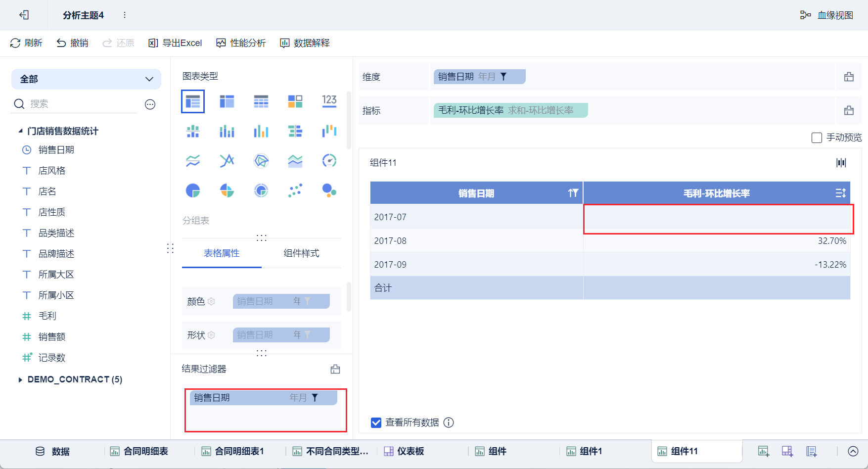Choose the 123 KPI card chart type

pos(329,101)
